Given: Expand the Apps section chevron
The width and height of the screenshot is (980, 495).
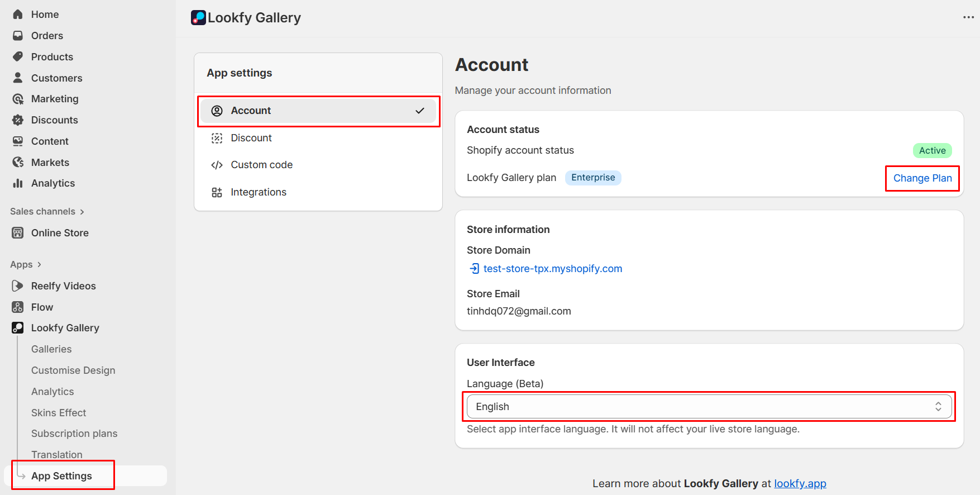Looking at the screenshot, I should [x=39, y=265].
